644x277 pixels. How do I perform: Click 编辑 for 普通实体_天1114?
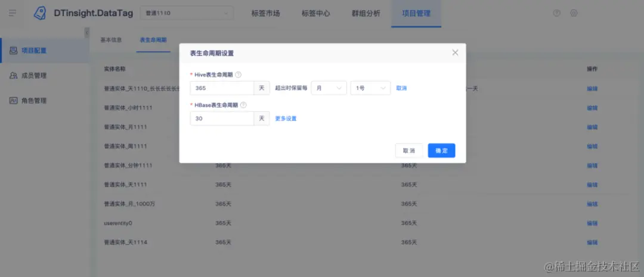[592, 242]
